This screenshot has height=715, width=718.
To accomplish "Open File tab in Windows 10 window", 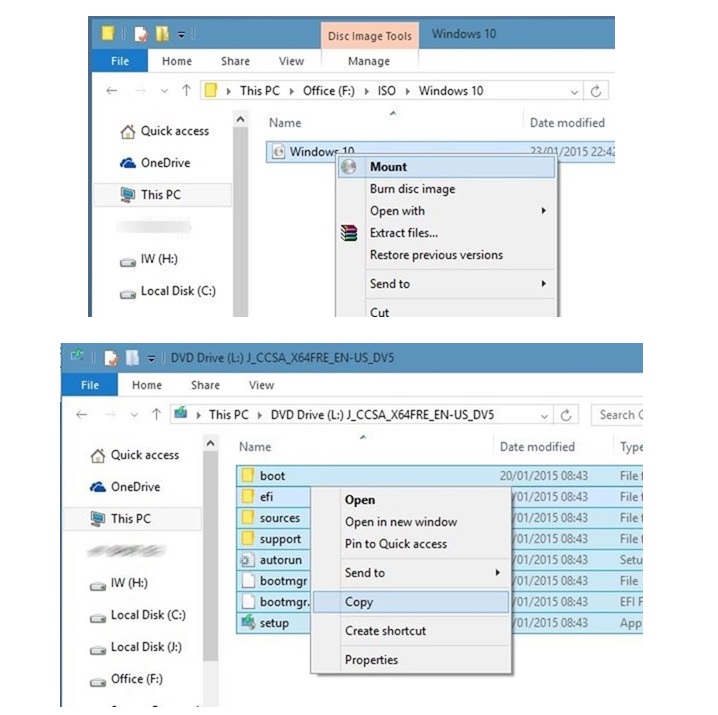I will click(120, 61).
